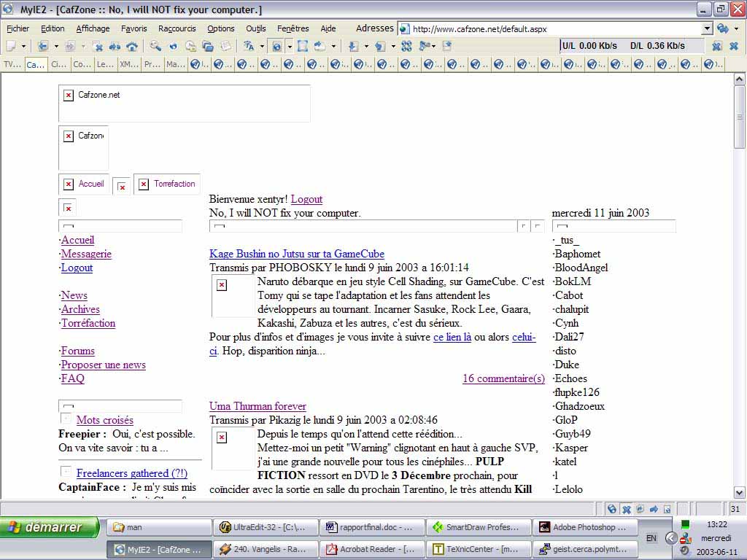The height and width of the screenshot is (560, 747).
Task: Refresh the page with the Refresh icon
Action: click(x=115, y=46)
